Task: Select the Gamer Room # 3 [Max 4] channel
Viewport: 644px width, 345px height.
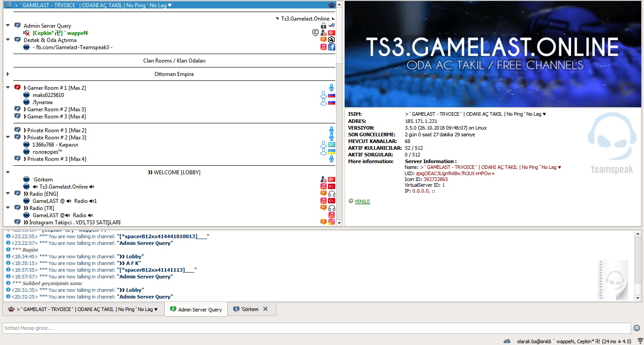Action: [x=56, y=117]
